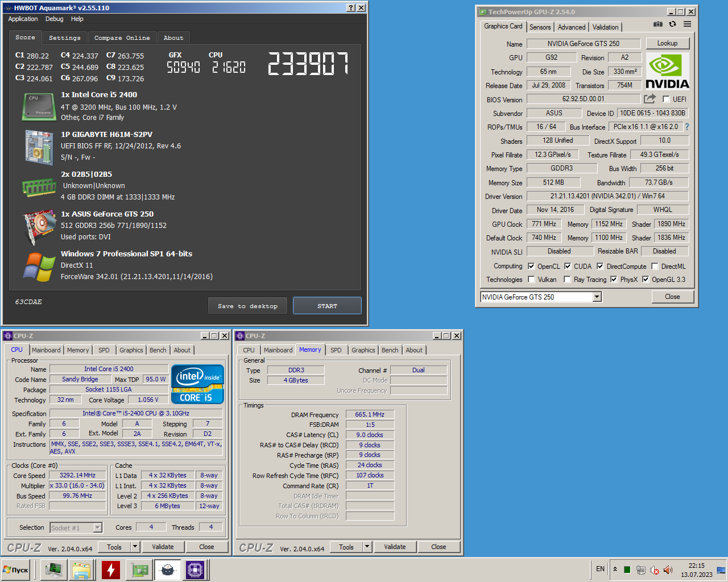The image size is (728, 582).
Task: Click the Close button in GPU-Z
Action: 672,297
